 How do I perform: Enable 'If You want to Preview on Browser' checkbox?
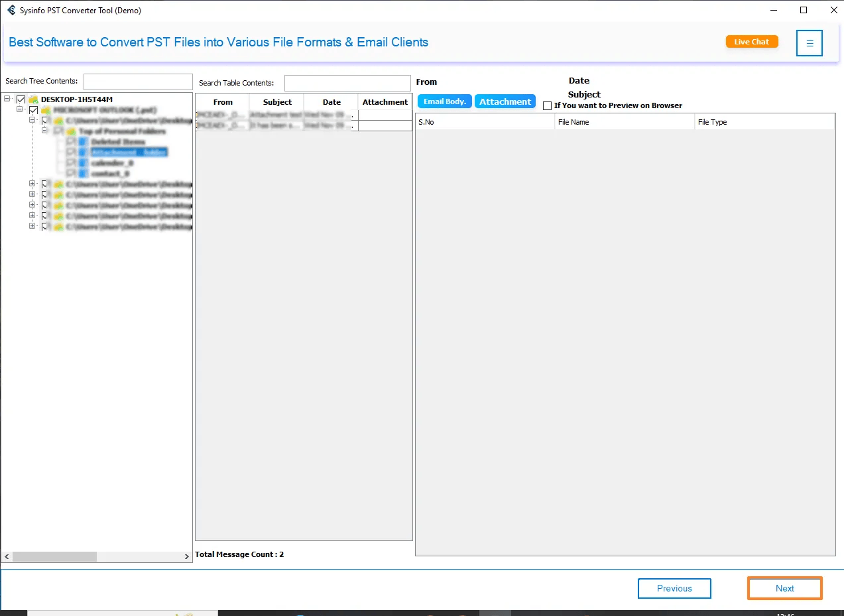(x=547, y=105)
